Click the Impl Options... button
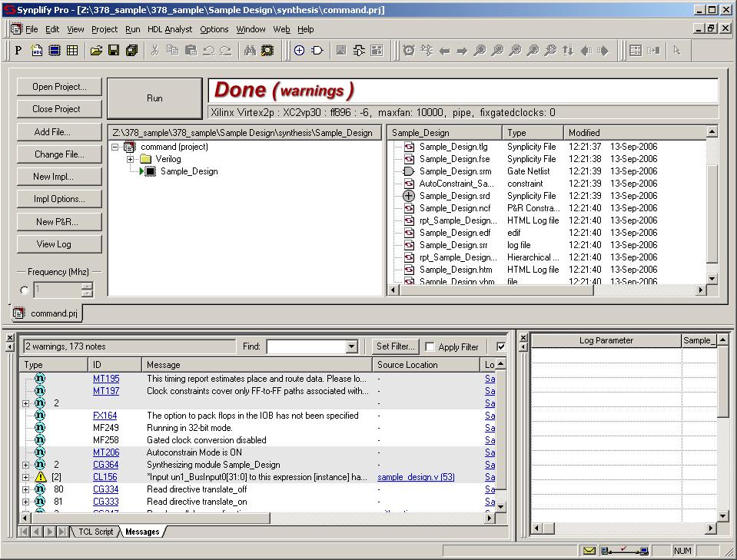Screen dimensions: 737x560 coord(59,199)
